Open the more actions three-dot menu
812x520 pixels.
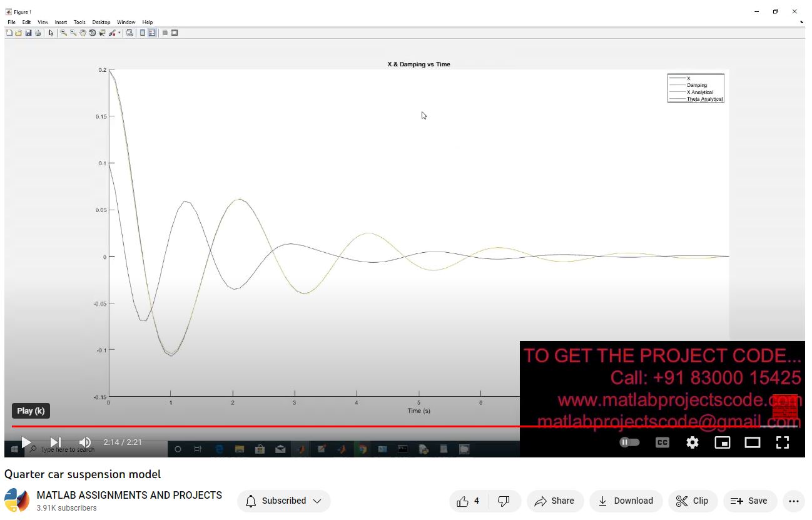[x=794, y=501]
